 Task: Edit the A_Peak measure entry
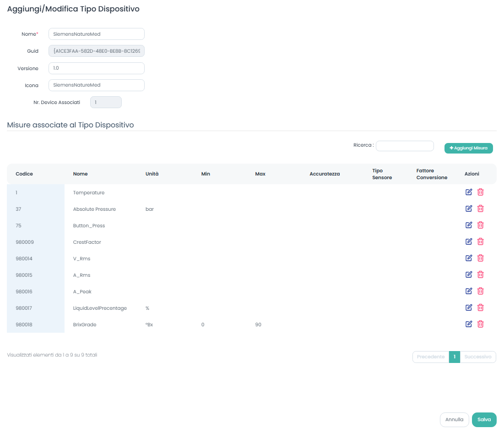(468, 291)
